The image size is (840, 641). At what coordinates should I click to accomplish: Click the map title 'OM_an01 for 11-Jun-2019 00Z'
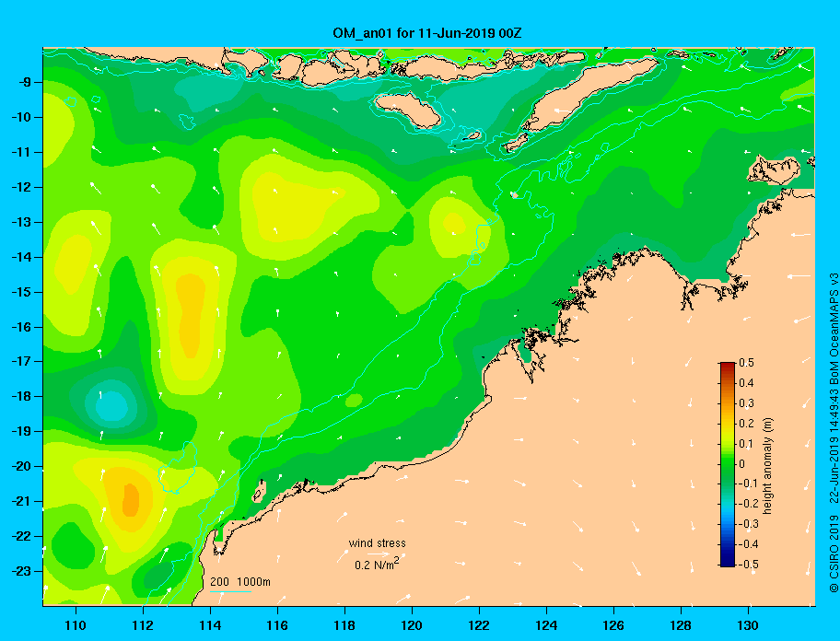pyautogui.click(x=427, y=33)
